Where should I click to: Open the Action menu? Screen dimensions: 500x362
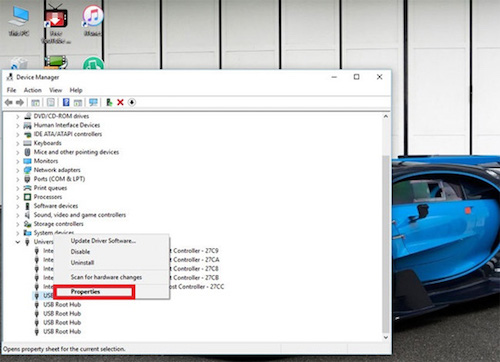pyautogui.click(x=33, y=90)
